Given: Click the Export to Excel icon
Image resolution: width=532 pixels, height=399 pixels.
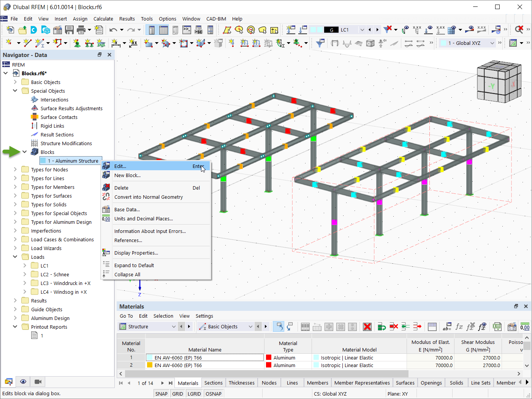Looking at the screenshot, I should [496, 326].
